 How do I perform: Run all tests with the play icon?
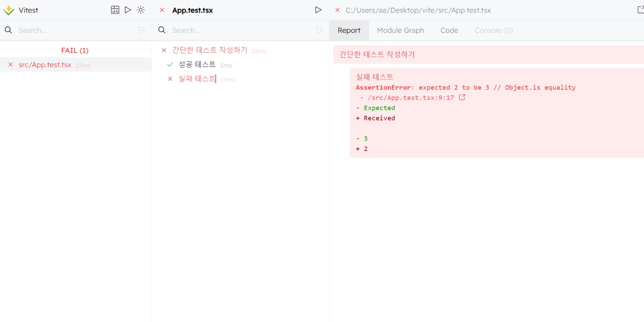pyautogui.click(x=128, y=10)
